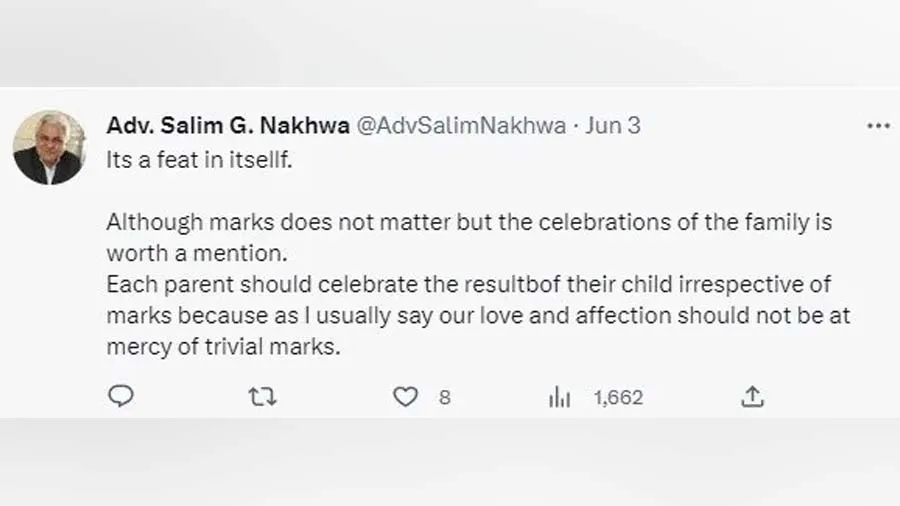Click the like count of 8

pyautogui.click(x=444, y=398)
